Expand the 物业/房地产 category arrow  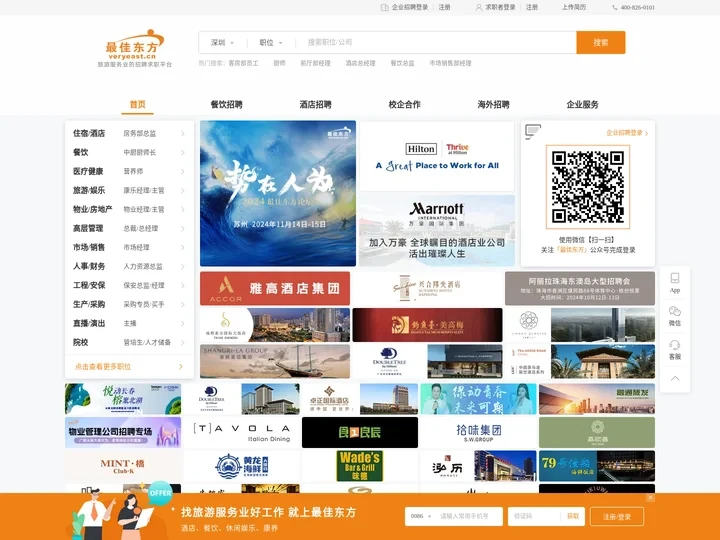[x=183, y=209]
